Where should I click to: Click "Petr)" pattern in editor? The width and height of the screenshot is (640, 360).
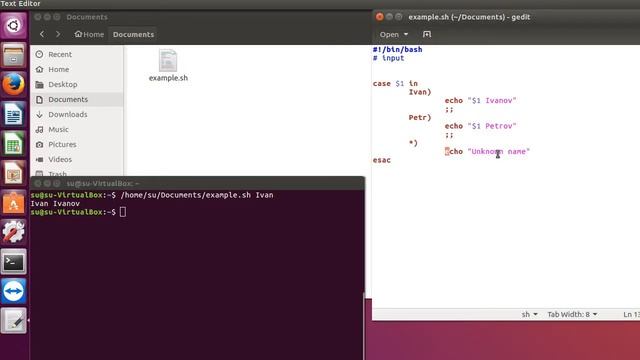pos(420,118)
